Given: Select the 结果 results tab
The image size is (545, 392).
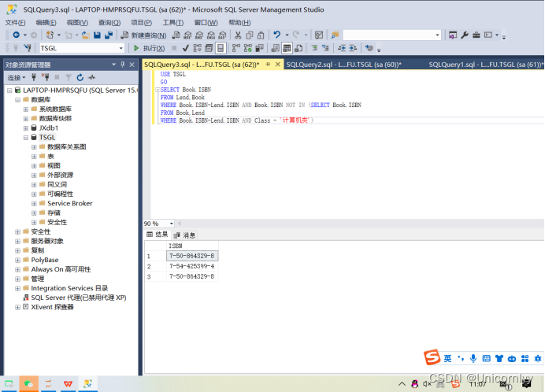Looking at the screenshot, I should click(158, 235).
